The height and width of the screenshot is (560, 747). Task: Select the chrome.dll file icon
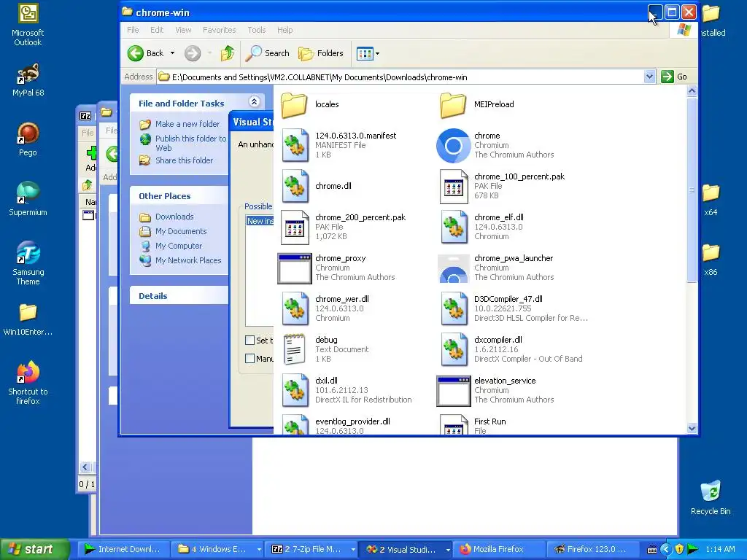pos(295,186)
